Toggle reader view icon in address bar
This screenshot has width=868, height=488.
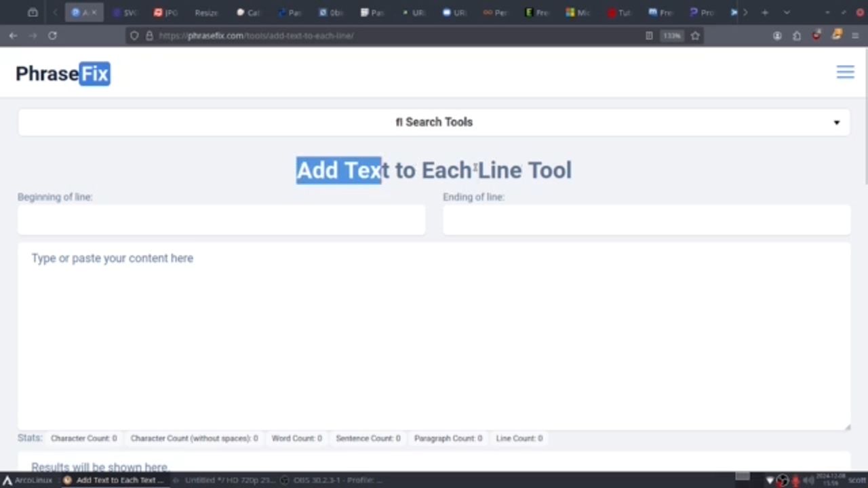(649, 36)
